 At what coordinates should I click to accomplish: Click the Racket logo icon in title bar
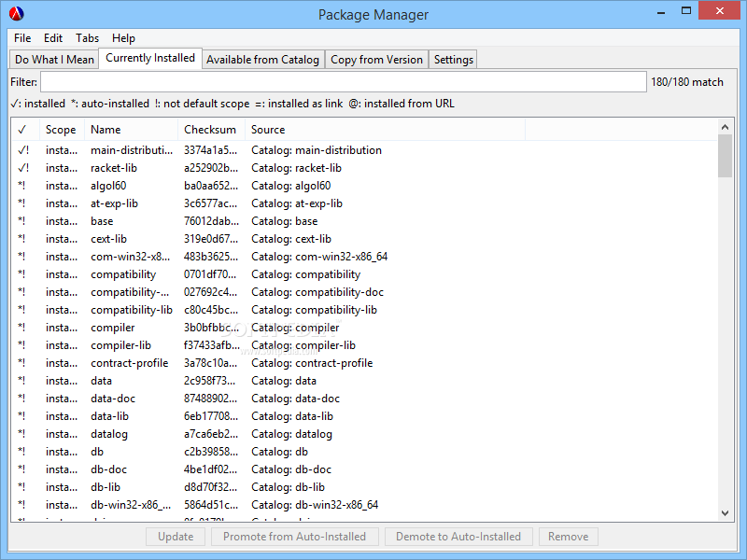[16, 14]
